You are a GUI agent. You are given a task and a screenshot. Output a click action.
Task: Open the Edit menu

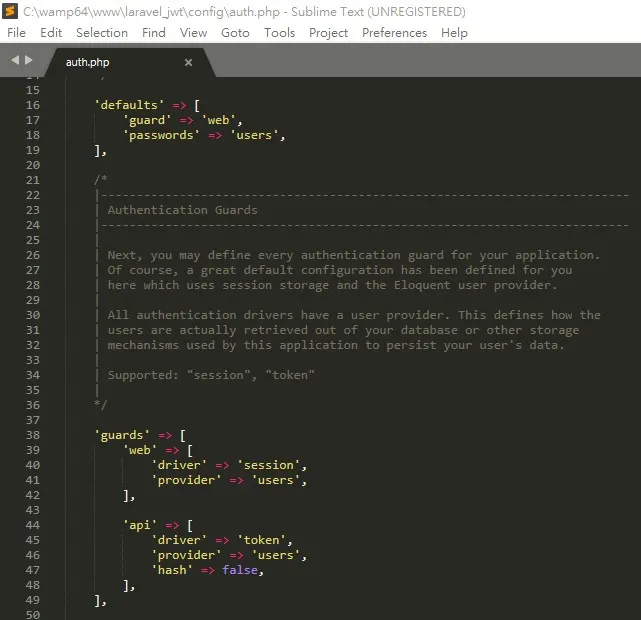point(51,33)
